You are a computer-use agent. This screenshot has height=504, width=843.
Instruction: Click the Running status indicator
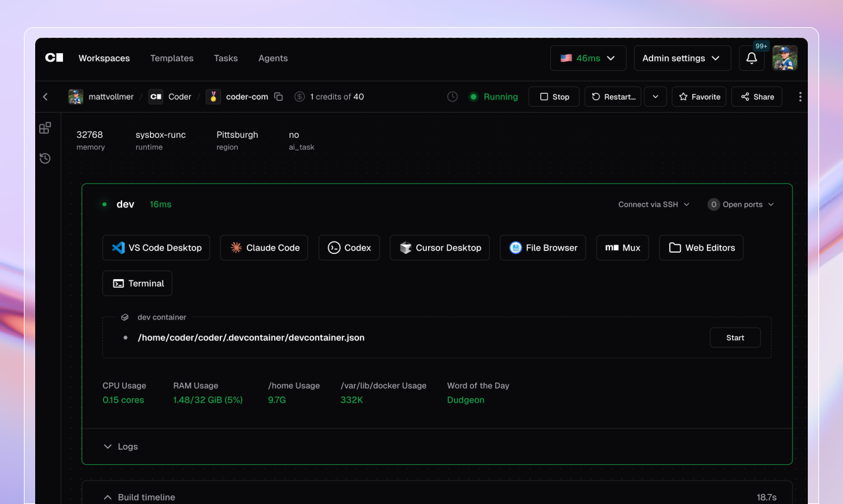493,97
